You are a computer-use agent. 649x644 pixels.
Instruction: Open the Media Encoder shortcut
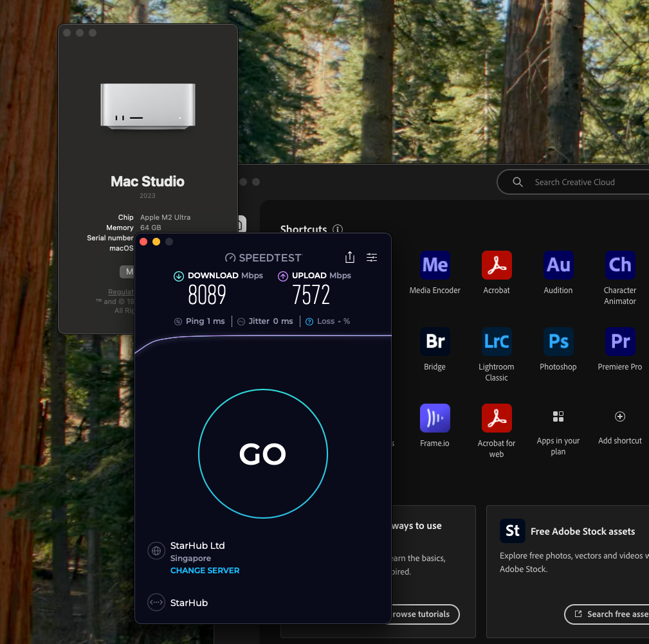pos(435,265)
